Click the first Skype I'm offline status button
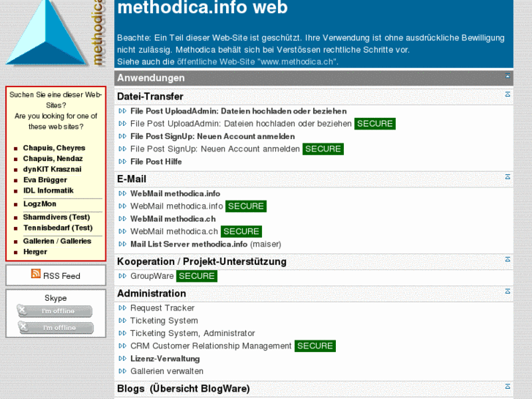This screenshot has width=532, height=399. [55, 310]
